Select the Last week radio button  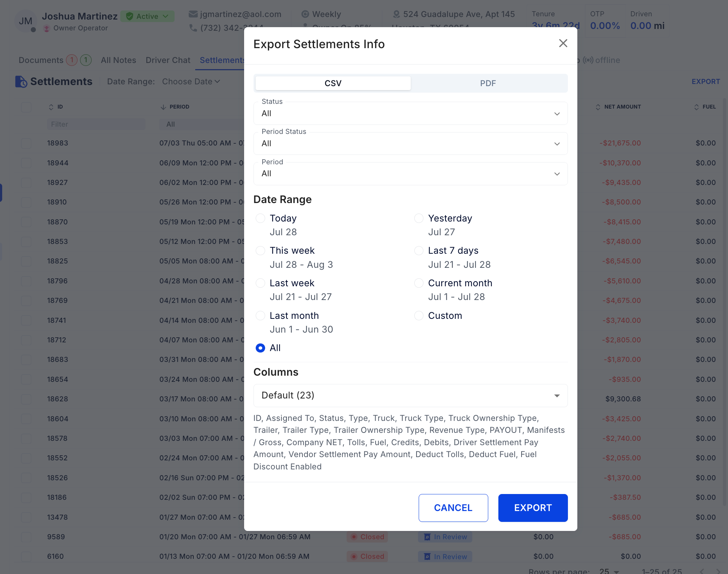tap(260, 283)
